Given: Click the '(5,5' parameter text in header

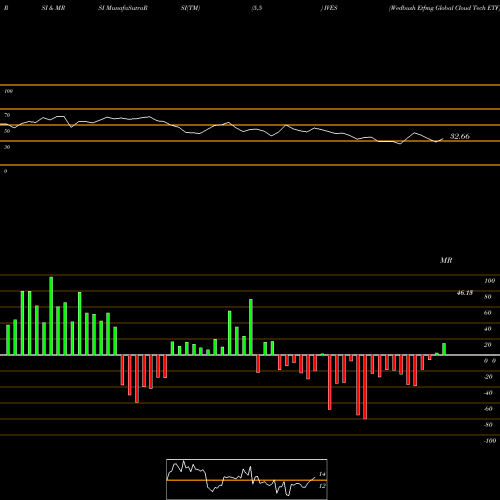Looking at the screenshot, I should point(257,8).
